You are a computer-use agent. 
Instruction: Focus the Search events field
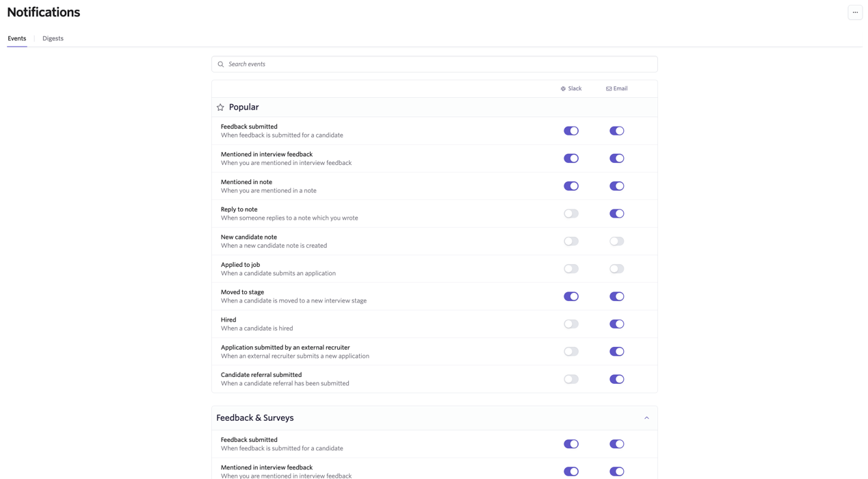click(x=434, y=64)
